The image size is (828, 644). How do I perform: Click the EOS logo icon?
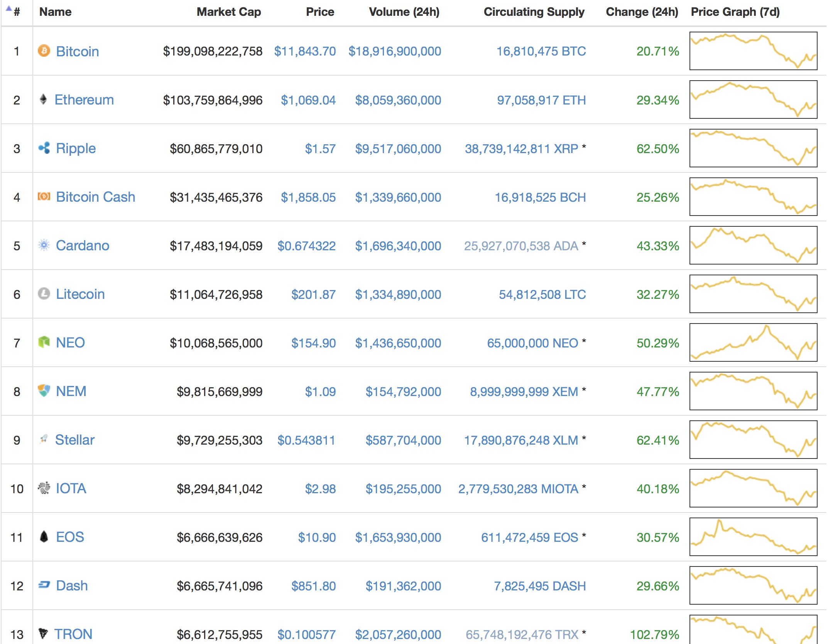click(x=44, y=536)
